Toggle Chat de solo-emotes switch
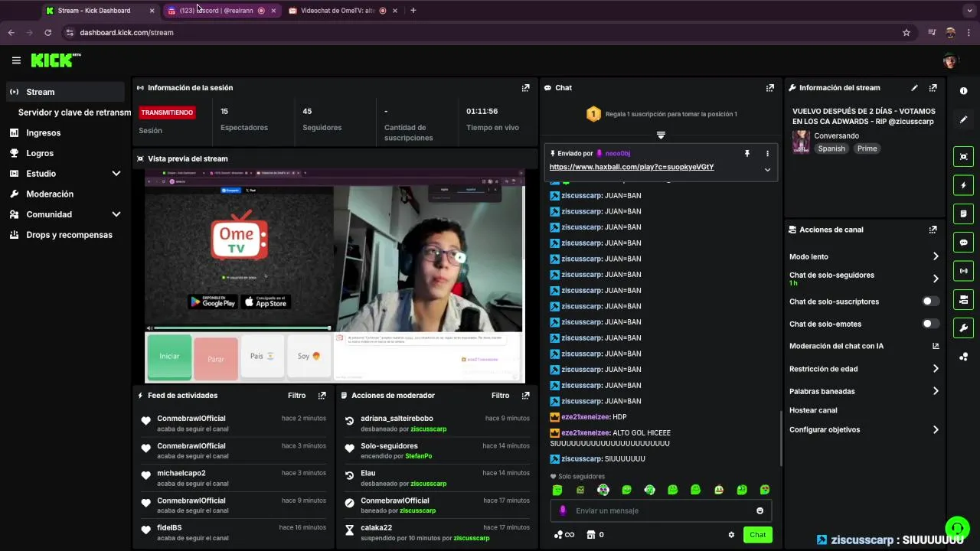Image resolution: width=980 pixels, height=551 pixels. (x=930, y=324)
